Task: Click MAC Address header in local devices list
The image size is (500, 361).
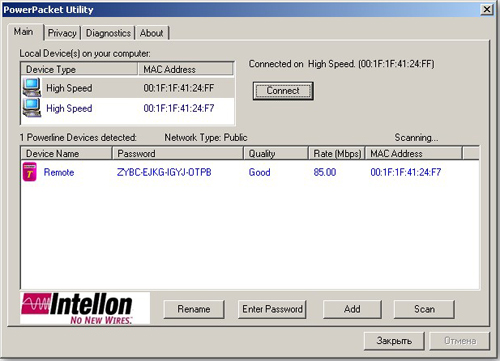Action: [186, 69]
